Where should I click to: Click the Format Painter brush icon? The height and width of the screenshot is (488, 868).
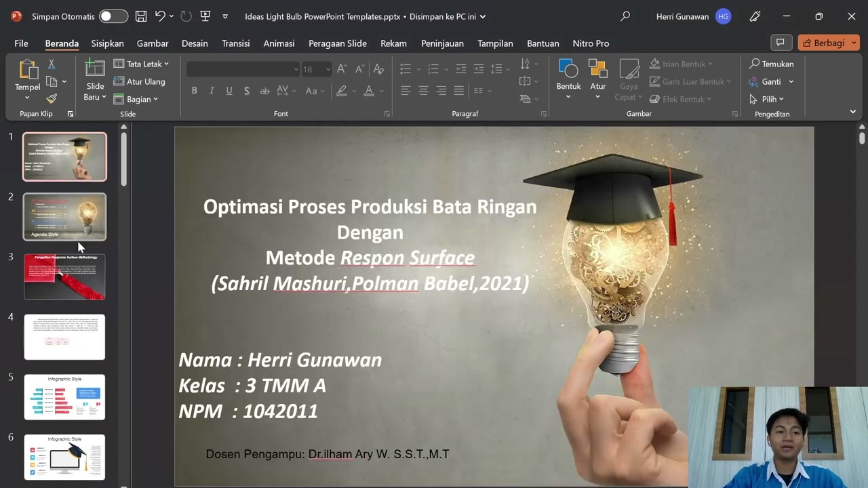point(52,99)
